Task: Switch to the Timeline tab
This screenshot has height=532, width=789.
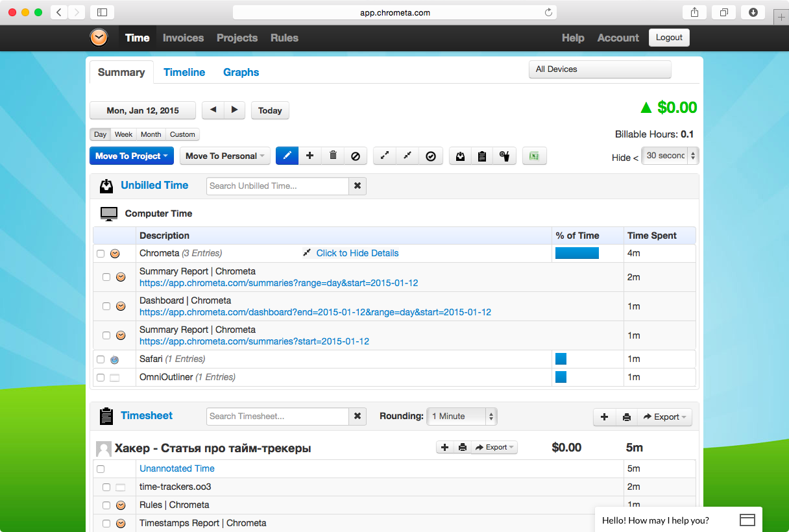Action: [x=184, y=72]
